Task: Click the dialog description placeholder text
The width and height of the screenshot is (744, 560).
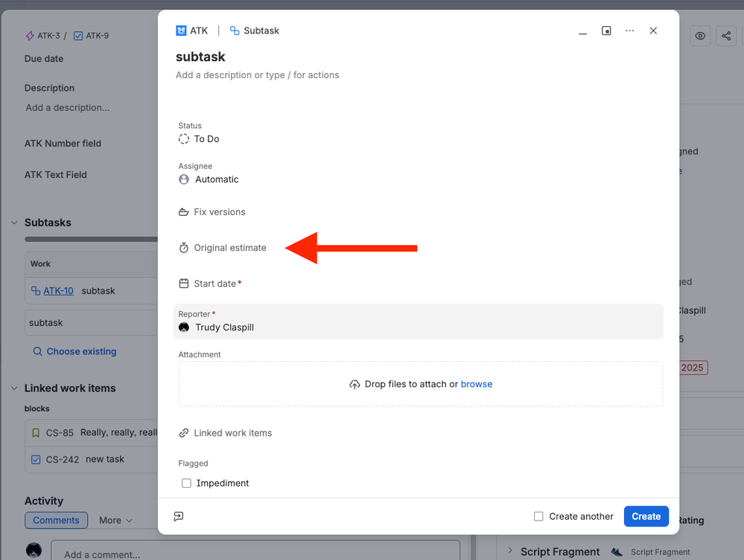Action: (x=257, y=75)
